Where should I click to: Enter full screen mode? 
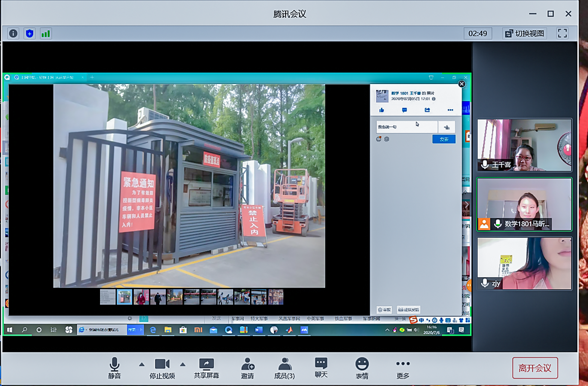coord(562,33)
